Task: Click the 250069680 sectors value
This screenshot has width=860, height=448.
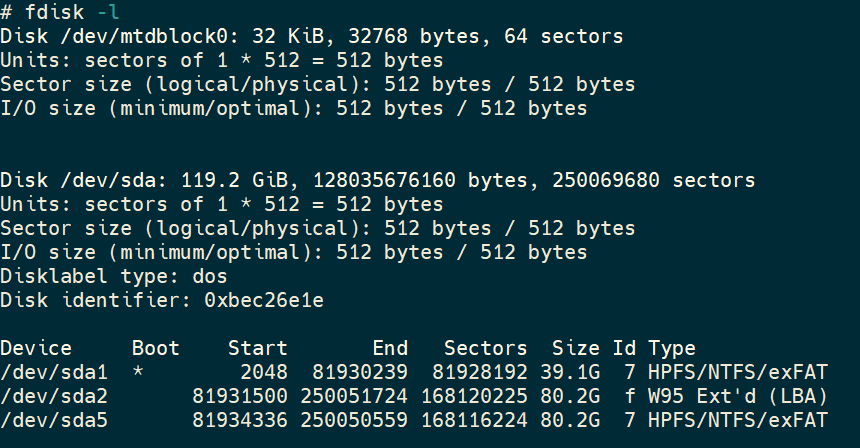Action: point(606,180)
